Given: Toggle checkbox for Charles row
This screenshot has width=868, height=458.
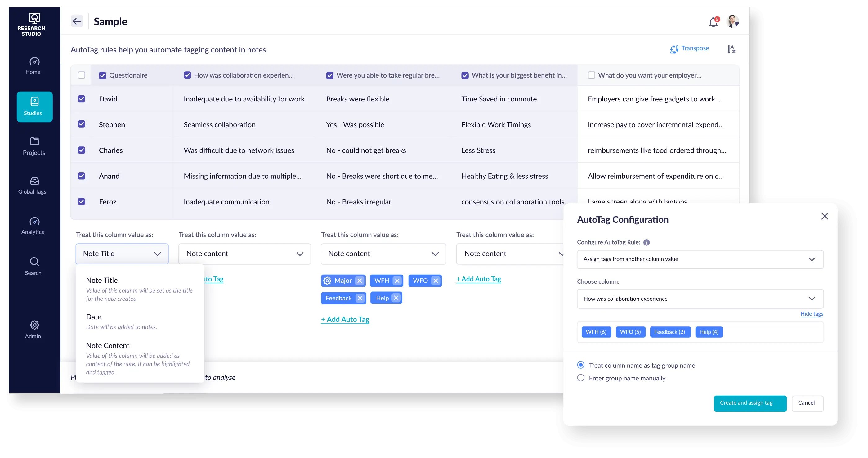Looking at the screenshot, I should (x=82, y=150).
